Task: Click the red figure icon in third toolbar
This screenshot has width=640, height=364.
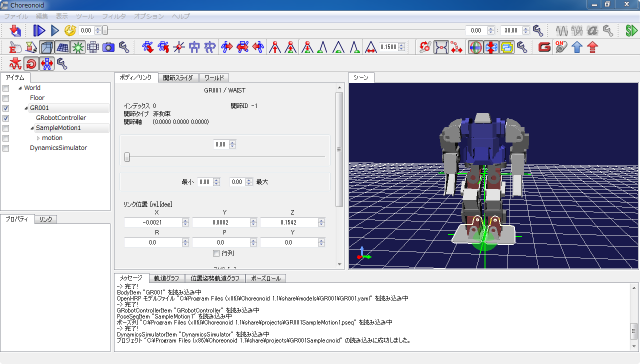Action: (x=15, y=64)
